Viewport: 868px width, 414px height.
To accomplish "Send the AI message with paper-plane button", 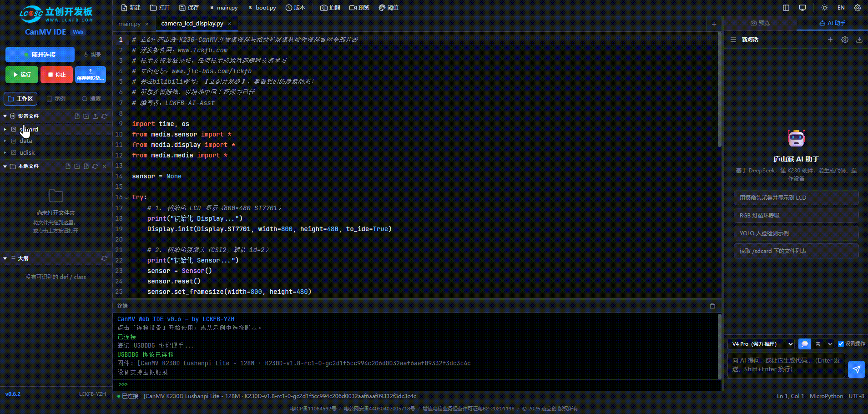I will click(856, 369).
